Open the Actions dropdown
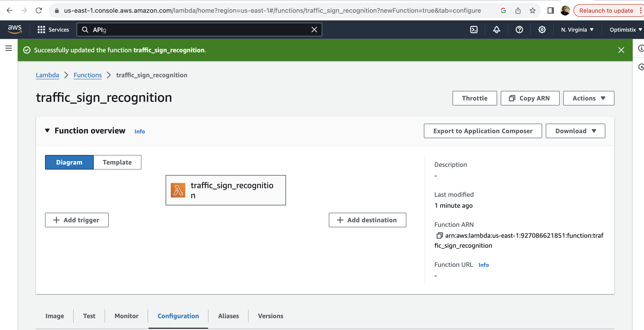This screenshot has height=330, width=644. coord(589,98)
